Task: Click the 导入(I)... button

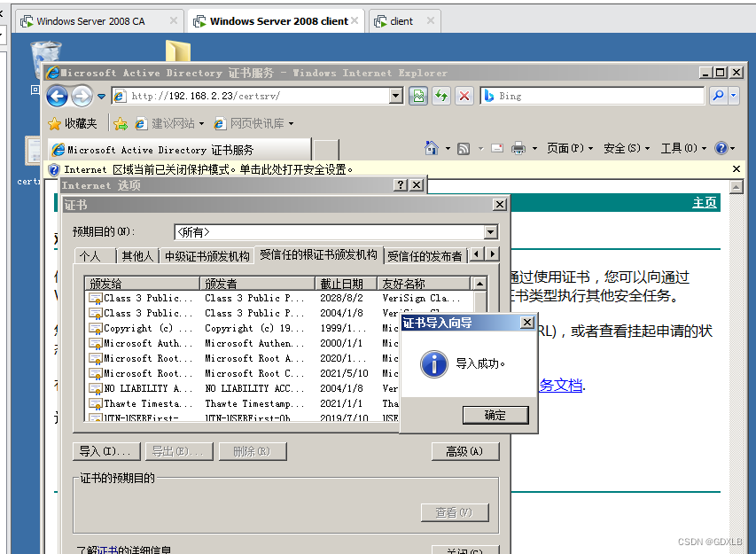Action: pos(106,451)
